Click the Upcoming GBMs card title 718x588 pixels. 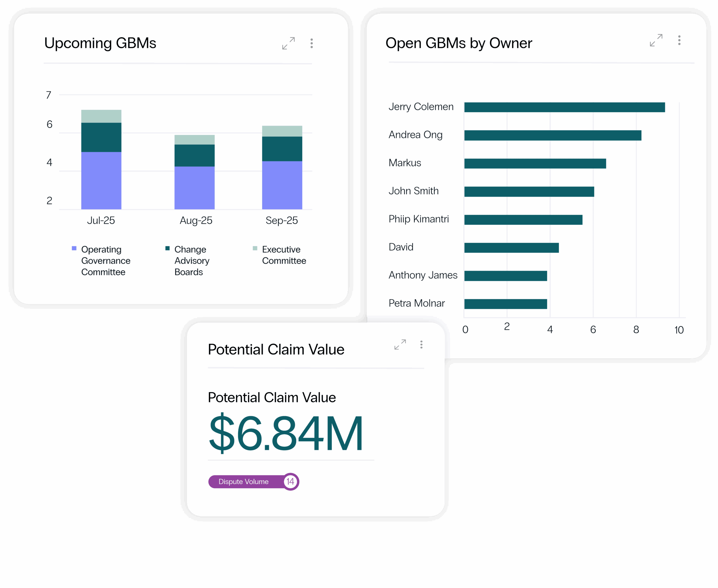coord(100,43)
